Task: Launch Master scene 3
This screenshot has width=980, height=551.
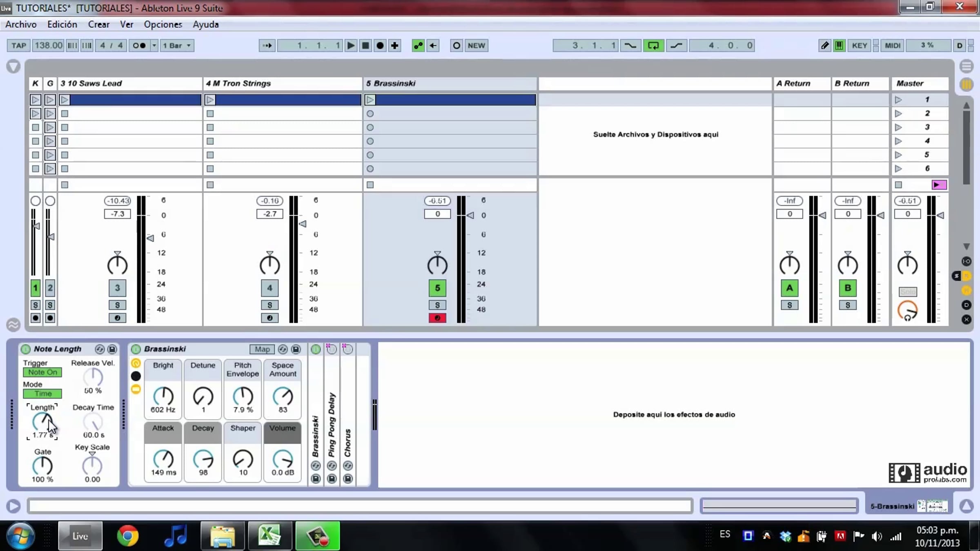Action: [x=898, y=127]
